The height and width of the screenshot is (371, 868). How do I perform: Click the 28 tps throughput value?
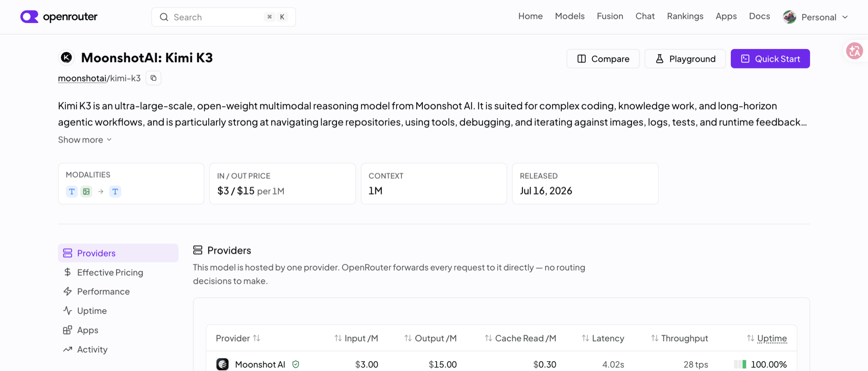click(696, 364)
